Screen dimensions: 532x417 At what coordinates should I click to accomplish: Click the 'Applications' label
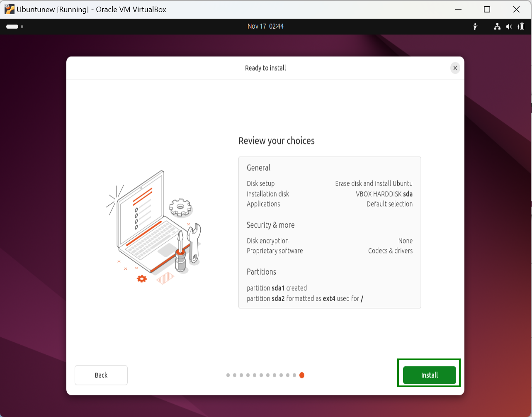pyautogui.click(x=263, y=204)
